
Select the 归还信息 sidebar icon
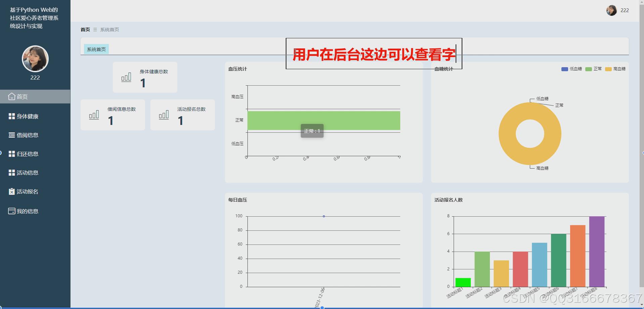[x=11, y=154]
